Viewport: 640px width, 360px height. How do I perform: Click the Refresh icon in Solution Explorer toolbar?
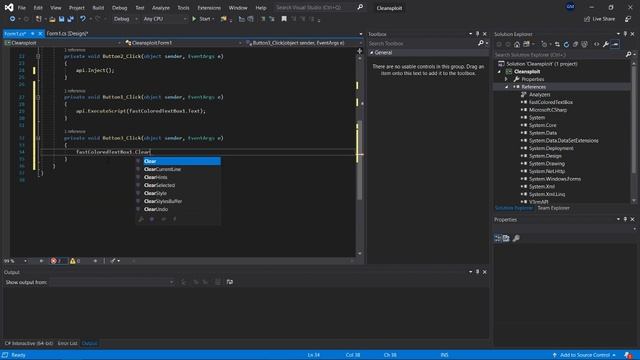coord(566,44)
